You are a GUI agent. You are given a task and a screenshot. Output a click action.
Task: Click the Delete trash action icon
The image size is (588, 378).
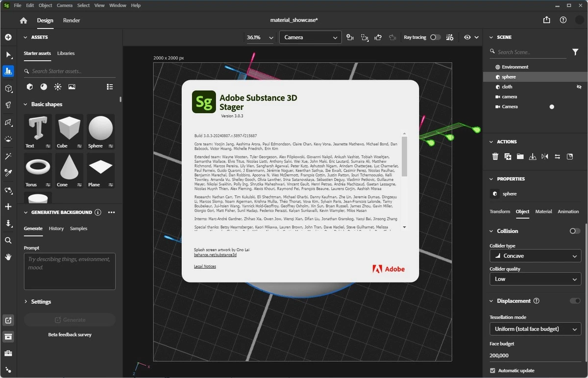click(x=495, y=156)
